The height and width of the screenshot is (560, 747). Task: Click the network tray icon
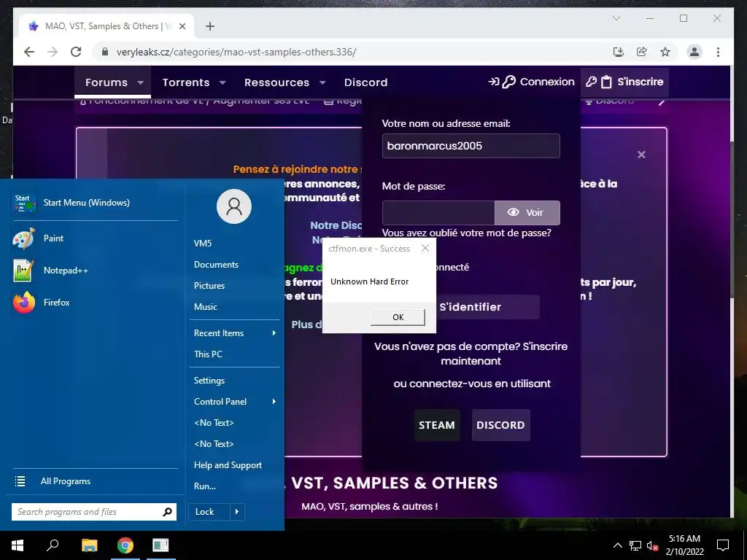tap(635, 545)
